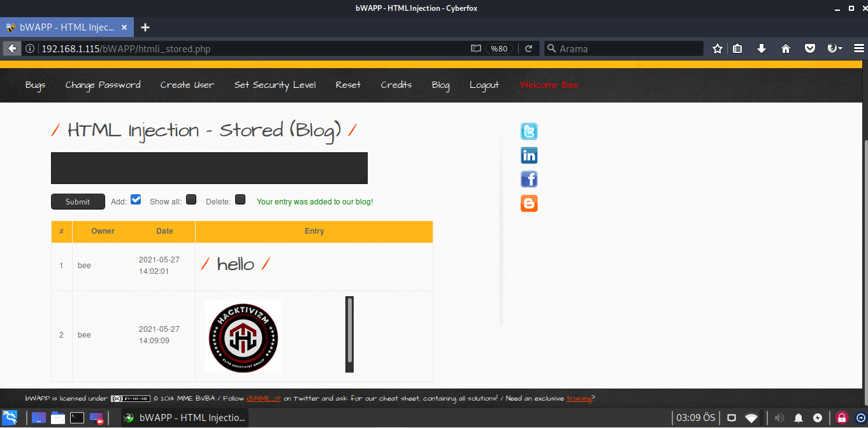Open the Kali applications menu
The image size is (868, 428).
click(9, 418)
